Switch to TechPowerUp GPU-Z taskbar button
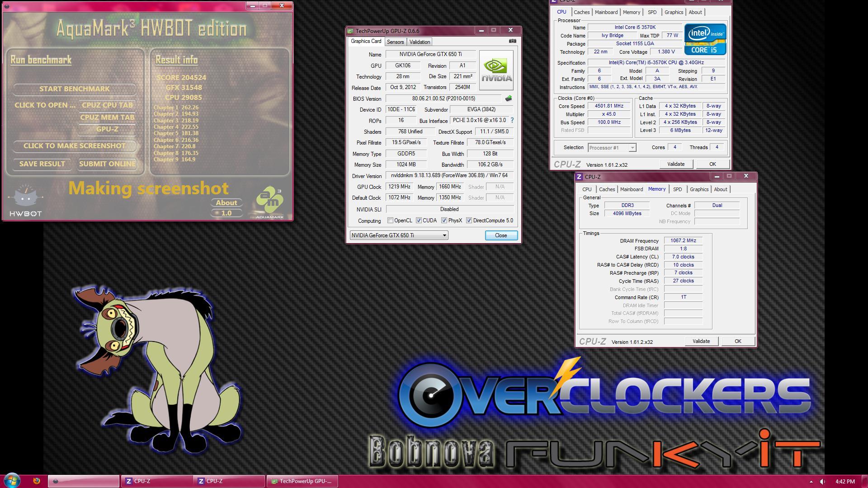868x488 pixels. (x=302, y=481)
